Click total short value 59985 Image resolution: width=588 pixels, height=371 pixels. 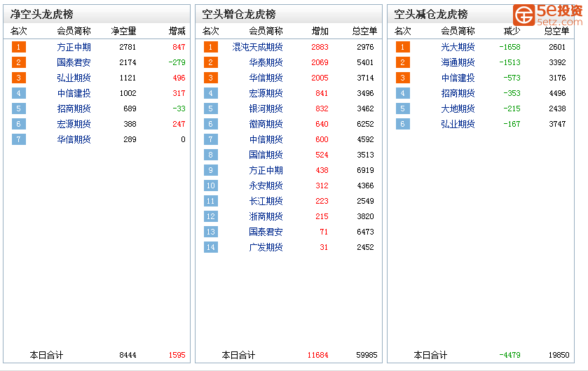point(367,355)
